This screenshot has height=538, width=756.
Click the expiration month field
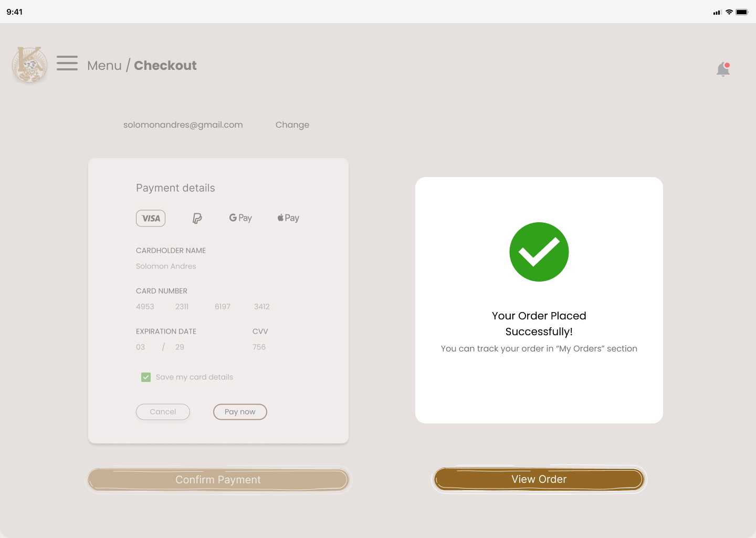click(141, 347)
